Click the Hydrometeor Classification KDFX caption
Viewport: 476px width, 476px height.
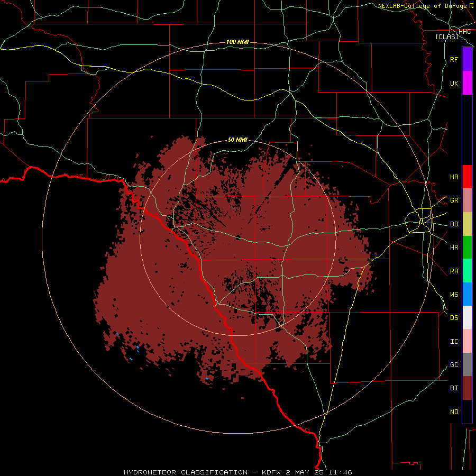tap(238, 472)
